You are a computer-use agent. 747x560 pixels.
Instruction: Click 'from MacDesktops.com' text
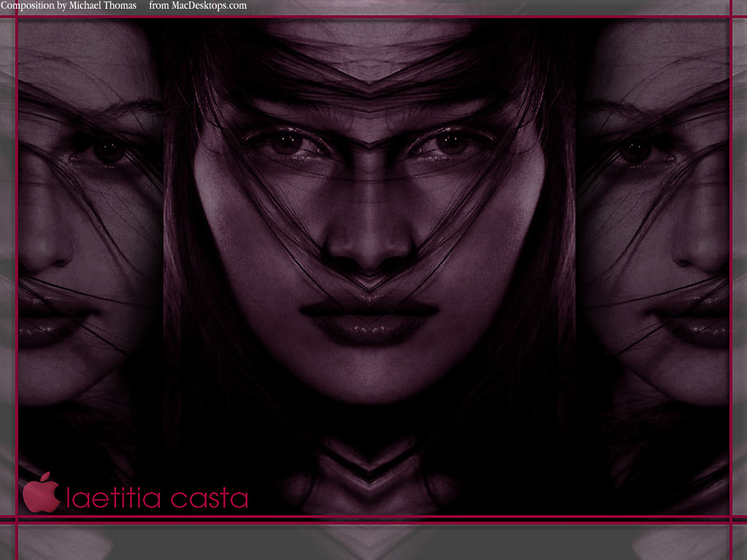[x=198, y=6]
